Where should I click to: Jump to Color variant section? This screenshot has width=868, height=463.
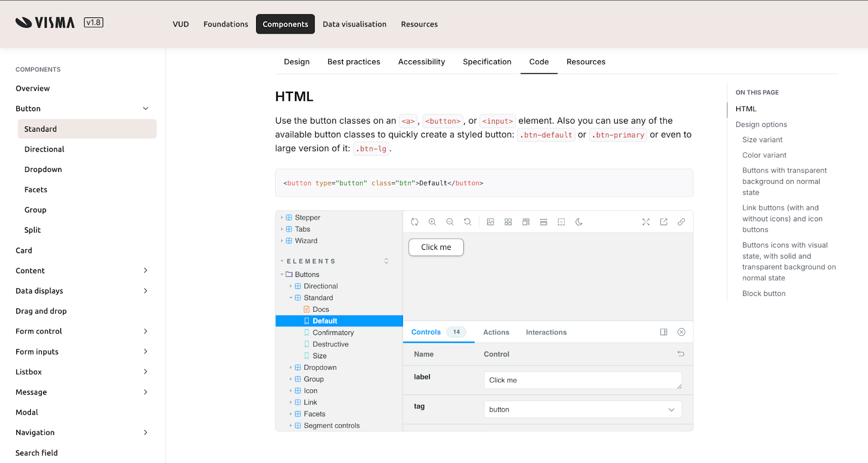pos(764,155)
